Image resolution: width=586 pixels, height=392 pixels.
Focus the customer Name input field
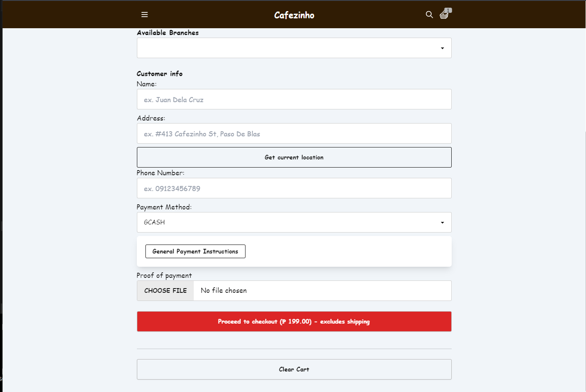294,99
